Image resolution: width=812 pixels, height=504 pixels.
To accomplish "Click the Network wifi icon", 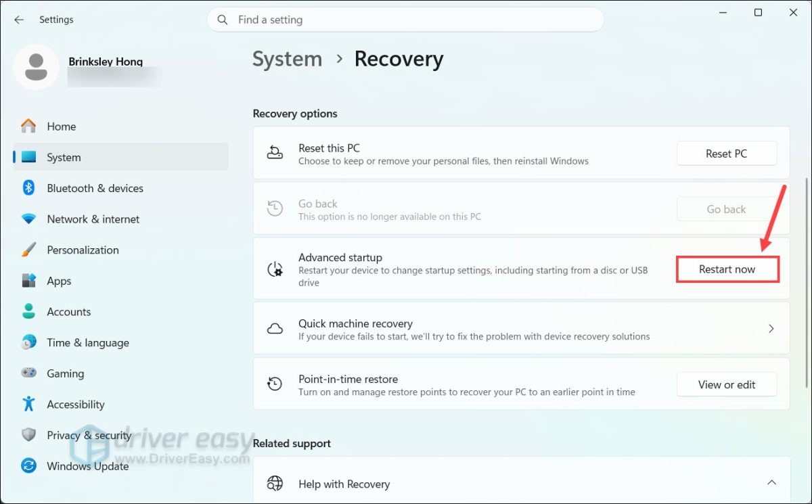I will [x=28, y=219].
